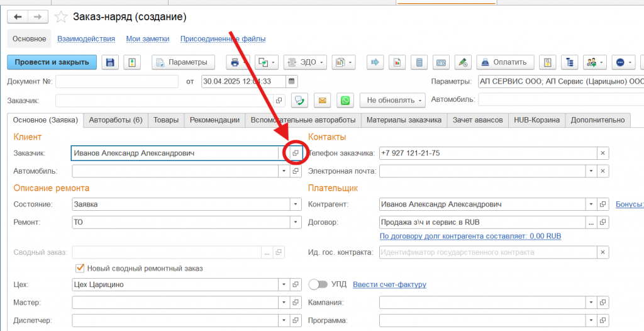
Task: Mark the document as favorite with star
Action: click(61, 17)
